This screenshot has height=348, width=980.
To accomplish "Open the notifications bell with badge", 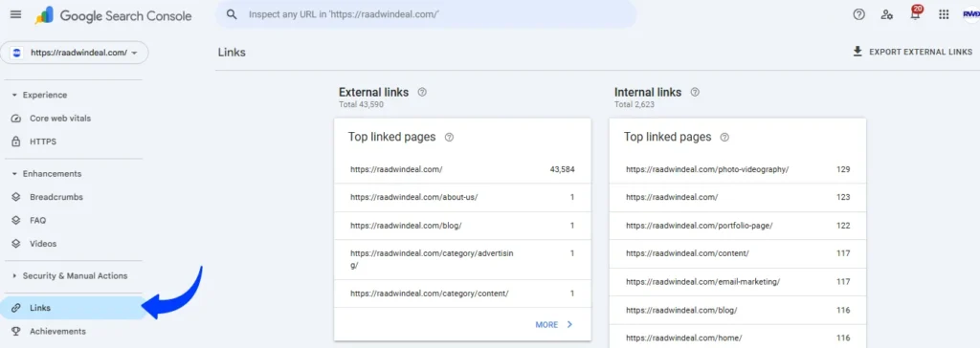I will 916,12.
